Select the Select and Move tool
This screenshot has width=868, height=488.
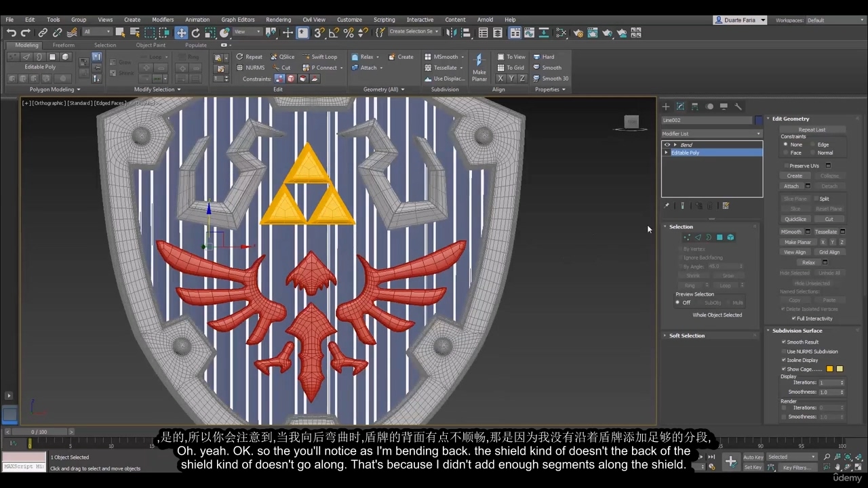(x=181, y=33)
